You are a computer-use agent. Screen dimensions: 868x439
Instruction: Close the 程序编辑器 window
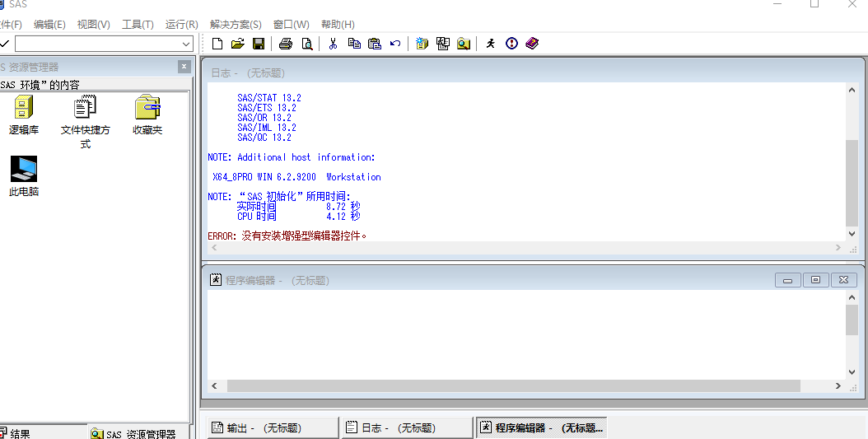[x=843, y=280]
